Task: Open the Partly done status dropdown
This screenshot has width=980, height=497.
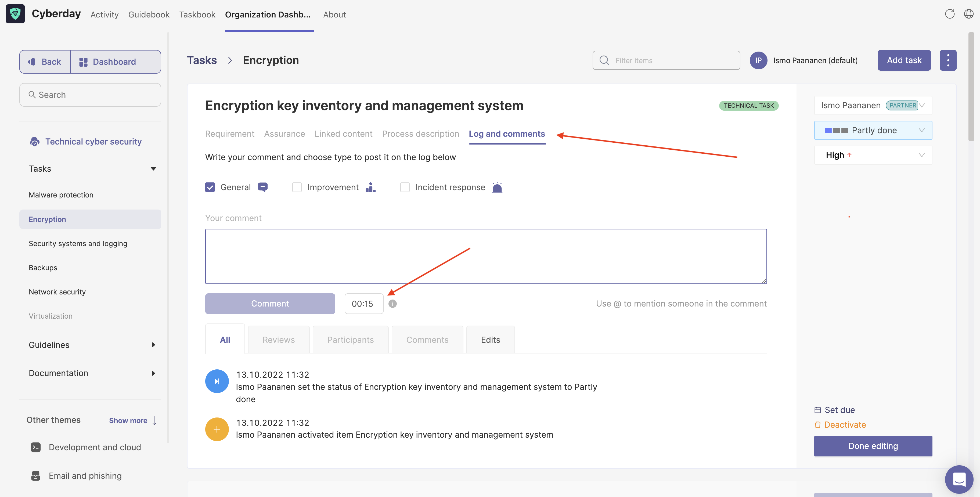Action: click(873, 130)
